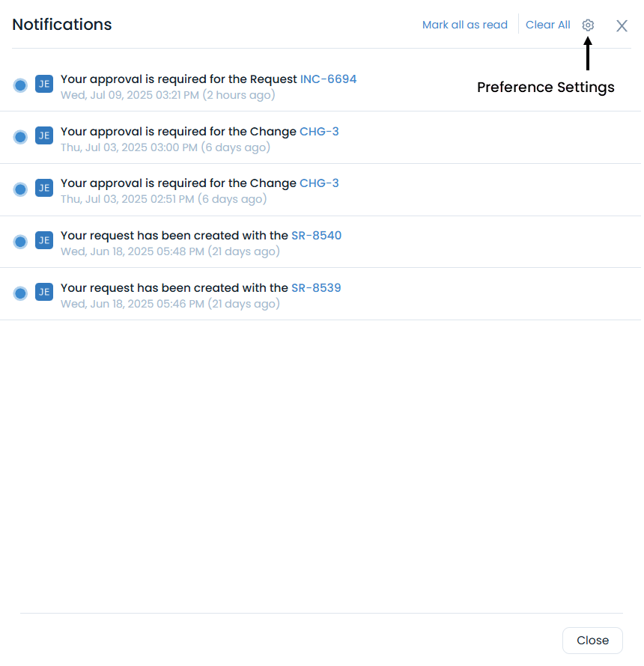Open service request link SR-8540
Screen dimensions: 644x666
316,236
